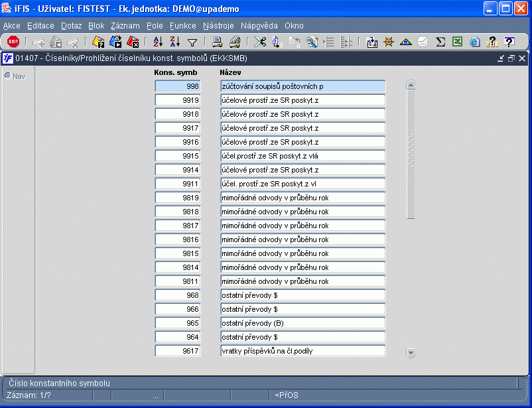Screen dimensions: 532x408
Task: Open the Nápověda menu
Action: coord(259,26)
